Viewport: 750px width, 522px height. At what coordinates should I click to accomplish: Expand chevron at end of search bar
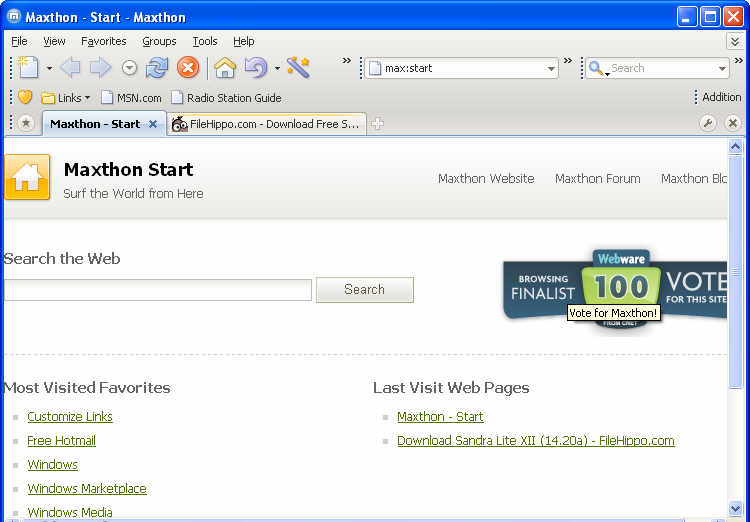(x=739, y=60)
